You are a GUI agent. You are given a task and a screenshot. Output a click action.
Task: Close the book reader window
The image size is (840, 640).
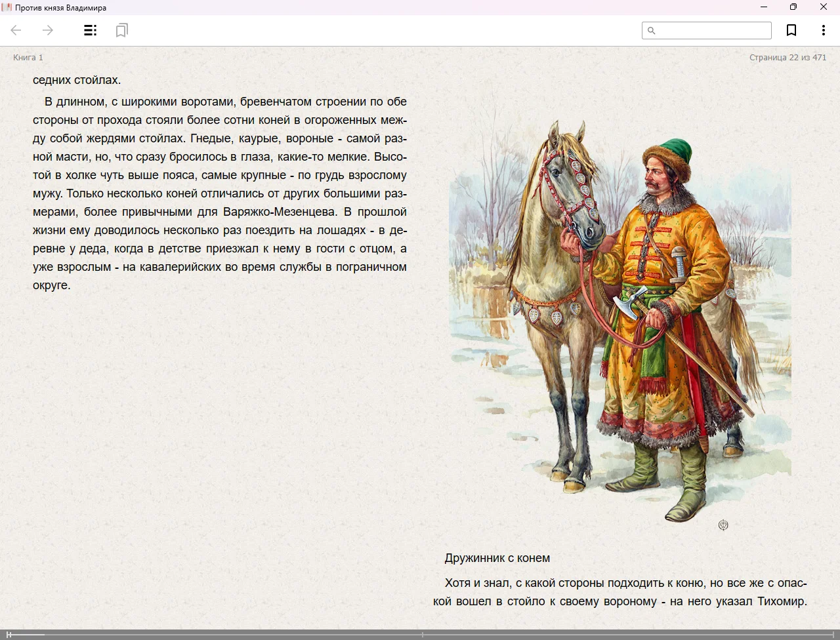(x=824, y=7)
